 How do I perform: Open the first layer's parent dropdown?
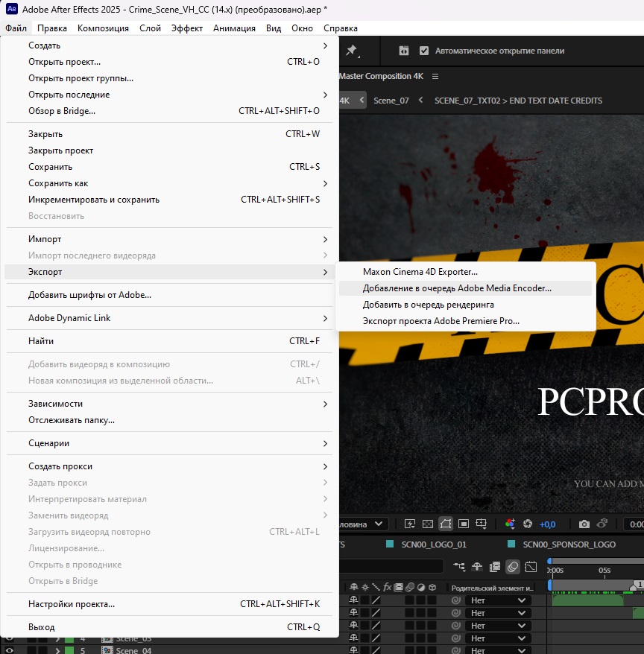click(x=497, y=600)
